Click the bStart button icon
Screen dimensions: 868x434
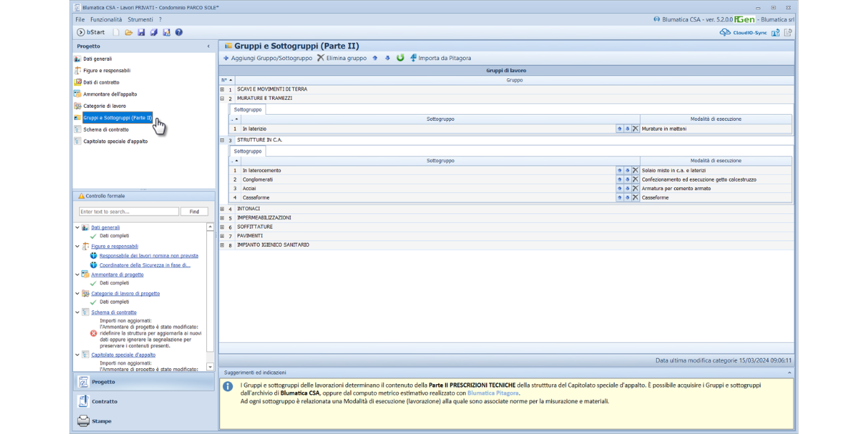81,33
